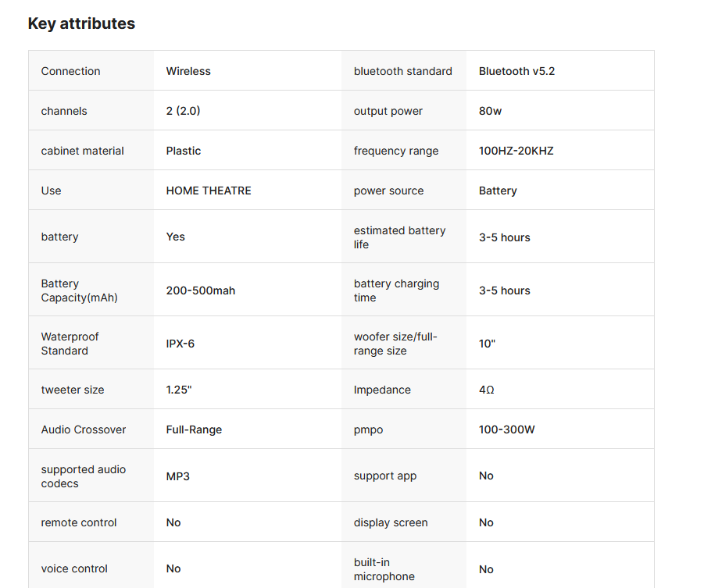Click the HOME THEATRE use value
This screenshot has height=588, width=704.
[209, 191]
